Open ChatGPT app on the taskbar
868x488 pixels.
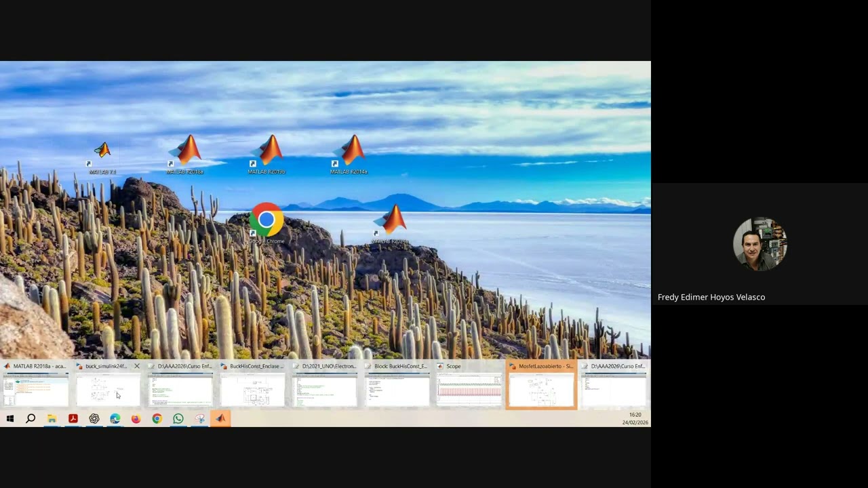94,419
